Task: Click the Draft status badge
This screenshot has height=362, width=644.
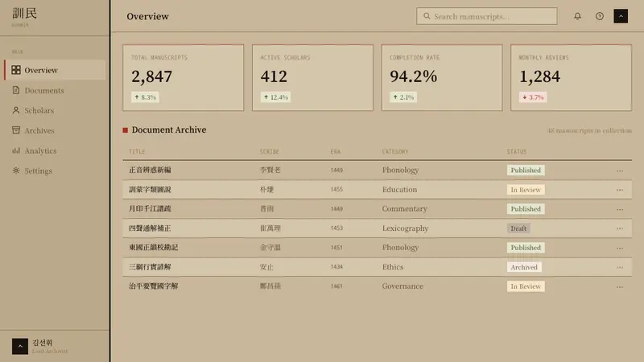Action: 518,228
